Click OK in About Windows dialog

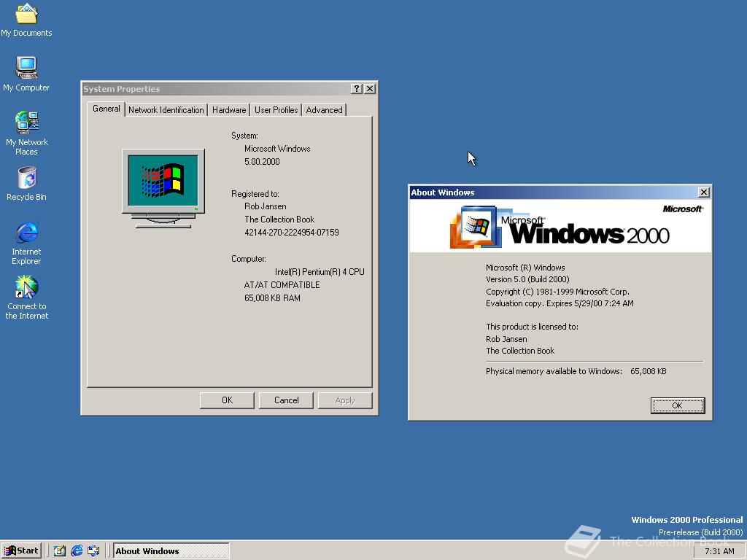pyautogui.click(x=678, y=405)
